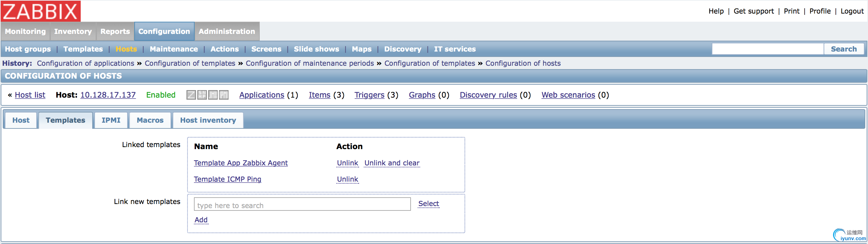Open the host's Items
The height and width of the screenshot is (244, 868).
(x=319, y=95)
